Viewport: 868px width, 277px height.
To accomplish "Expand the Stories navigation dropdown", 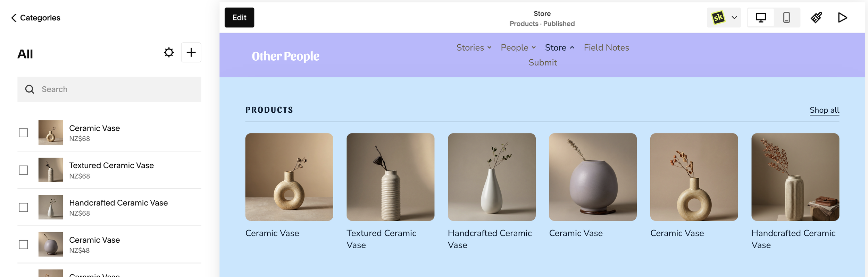I will (x=474, y=47).
